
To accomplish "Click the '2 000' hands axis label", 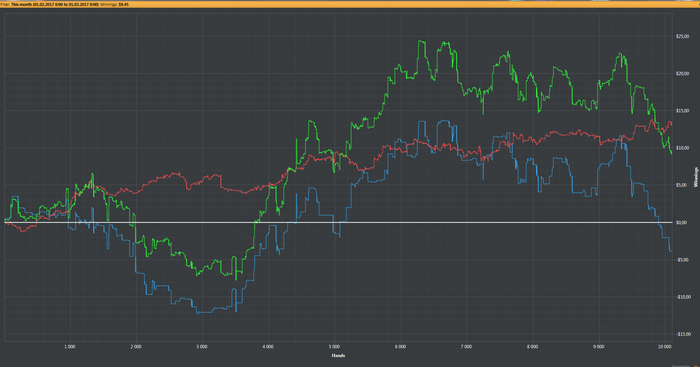I will pos(136,346).
